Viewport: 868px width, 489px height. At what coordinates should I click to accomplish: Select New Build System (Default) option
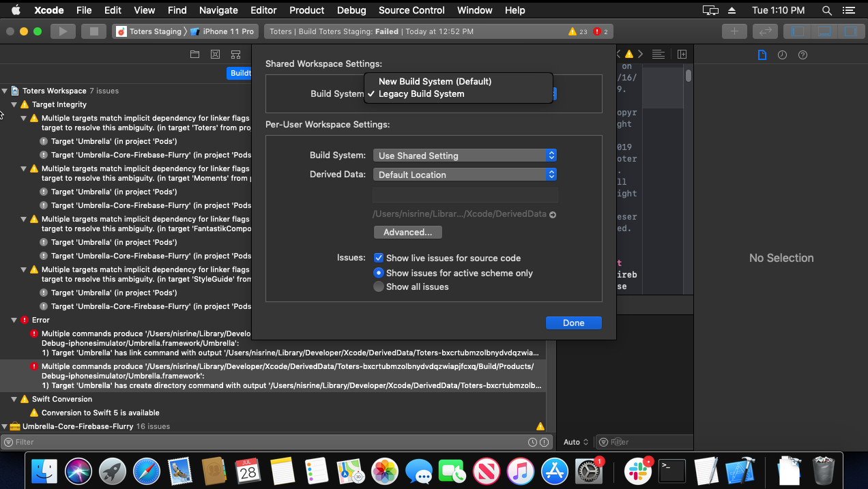(x=435, y=81)
